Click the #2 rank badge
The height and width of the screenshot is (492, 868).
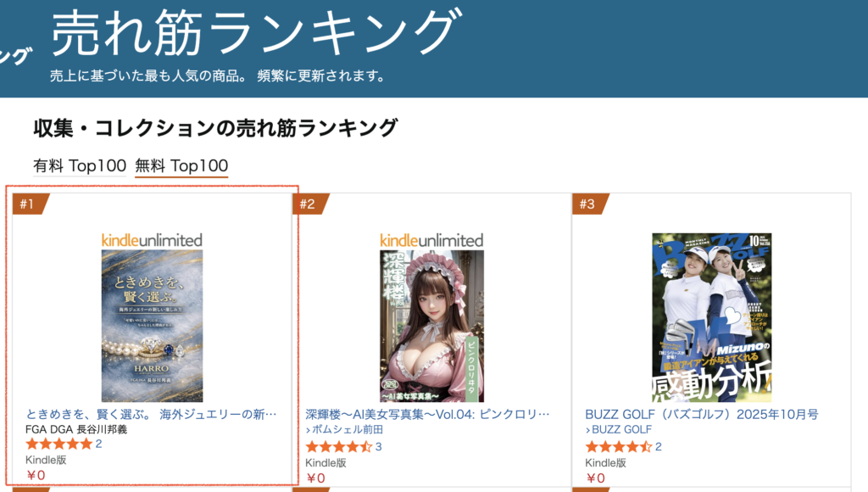[x=309, y=204]
